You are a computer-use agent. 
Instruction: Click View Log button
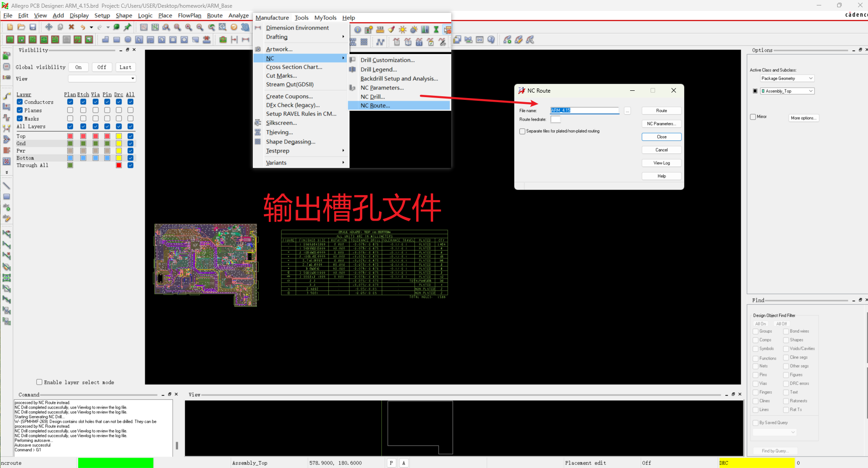point(661,163)
